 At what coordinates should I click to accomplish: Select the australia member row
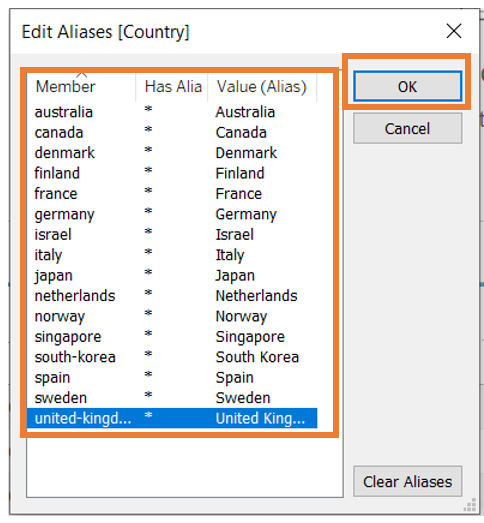click(172, 112)
